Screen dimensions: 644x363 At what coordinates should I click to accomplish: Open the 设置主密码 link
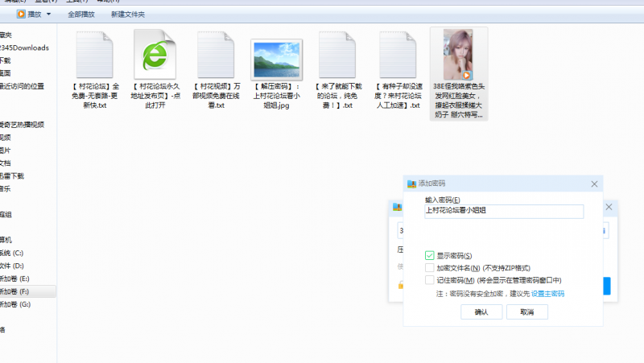click(547, 294)
